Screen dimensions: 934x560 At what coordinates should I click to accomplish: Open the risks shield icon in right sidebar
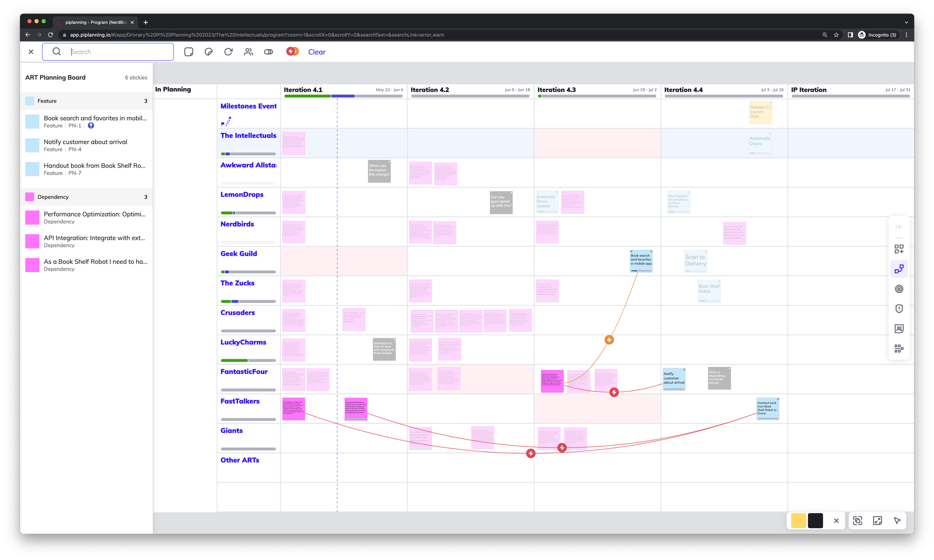coord(899,309)
